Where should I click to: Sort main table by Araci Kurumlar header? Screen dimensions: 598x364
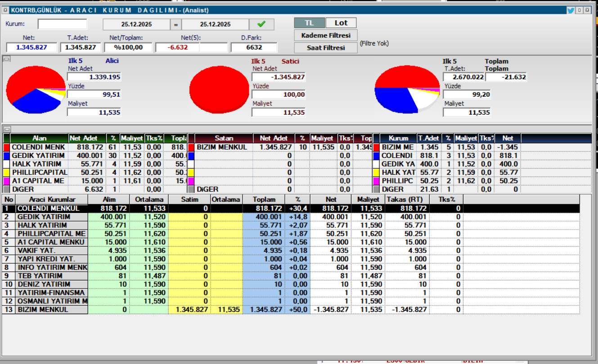tap(52, 199)
